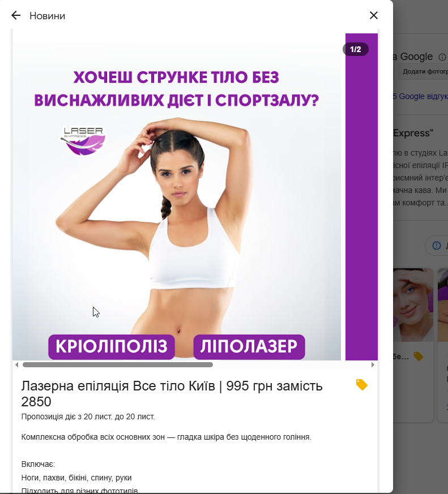Click the Додати фотографії button
Viewport: 448px width, 494px height.
pos(424,71)
